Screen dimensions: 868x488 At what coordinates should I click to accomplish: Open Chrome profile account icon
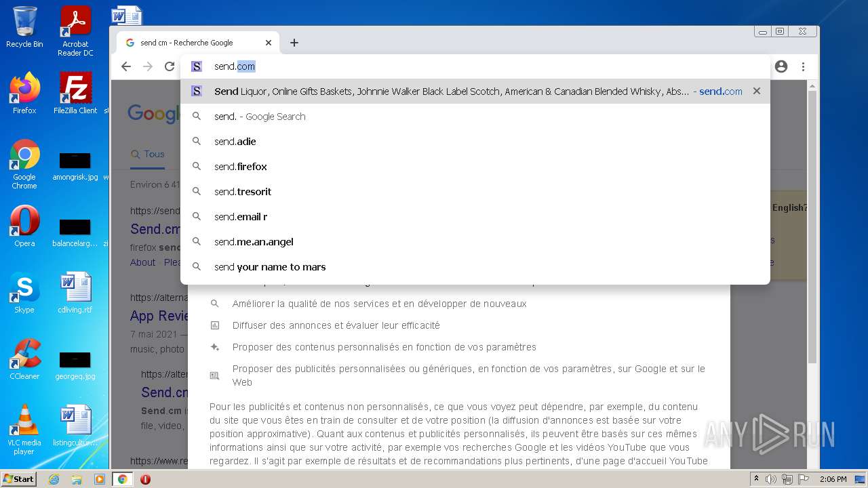(x=781, y=66)
